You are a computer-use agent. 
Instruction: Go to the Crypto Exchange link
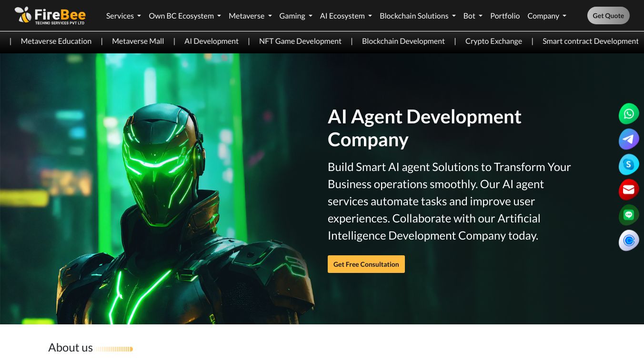[x=493, y=41]
